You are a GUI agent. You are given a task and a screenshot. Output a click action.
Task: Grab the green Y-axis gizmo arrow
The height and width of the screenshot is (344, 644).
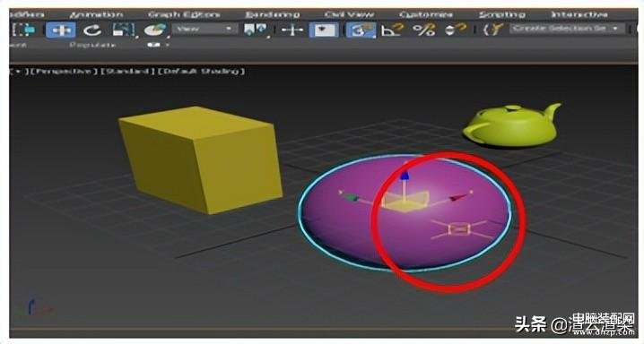[351, 198]
